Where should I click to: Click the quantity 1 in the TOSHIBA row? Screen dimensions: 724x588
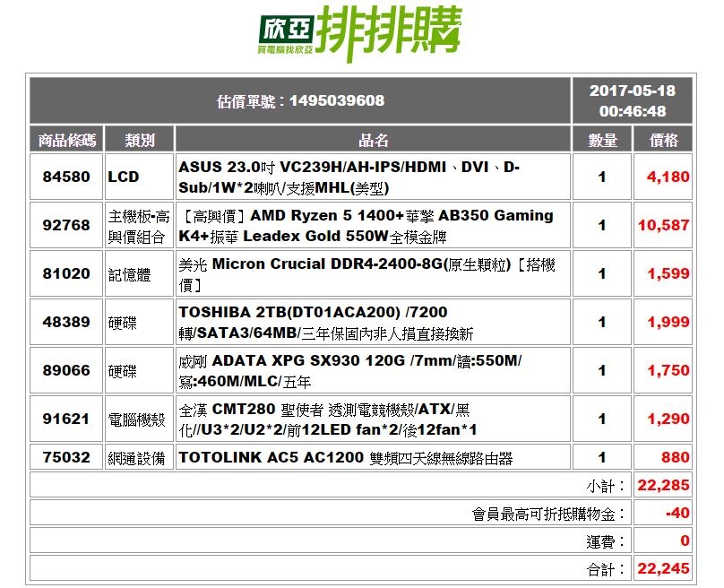601,323
